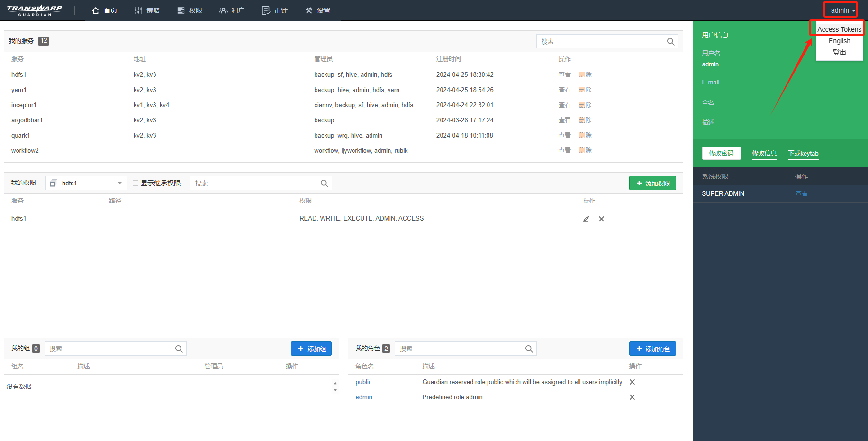Viewport: 868px width, 441px height.
Task: Delete the argodbbar1 service
Action: [x=585, y=120]
